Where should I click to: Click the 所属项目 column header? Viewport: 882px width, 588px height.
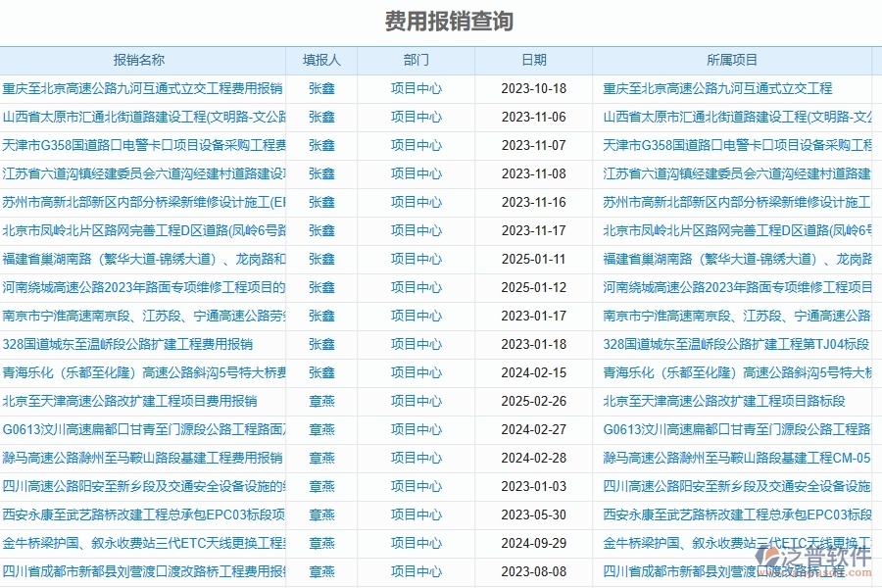731,60
